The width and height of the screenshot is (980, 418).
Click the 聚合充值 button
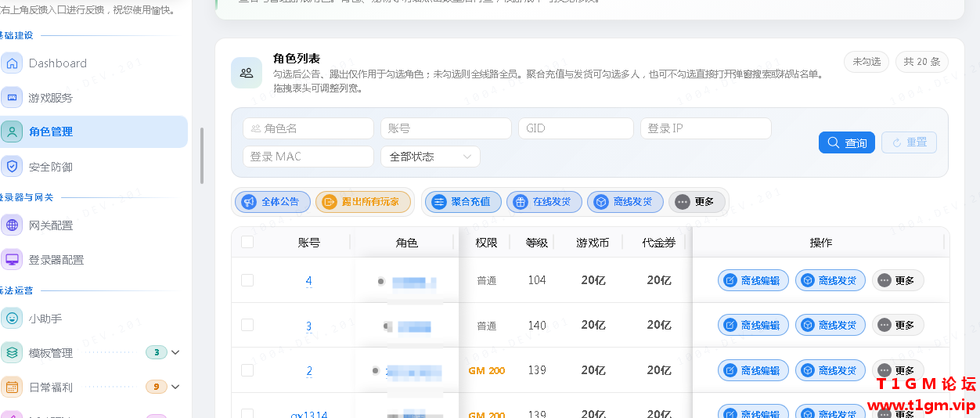click(x=463, y=202)
